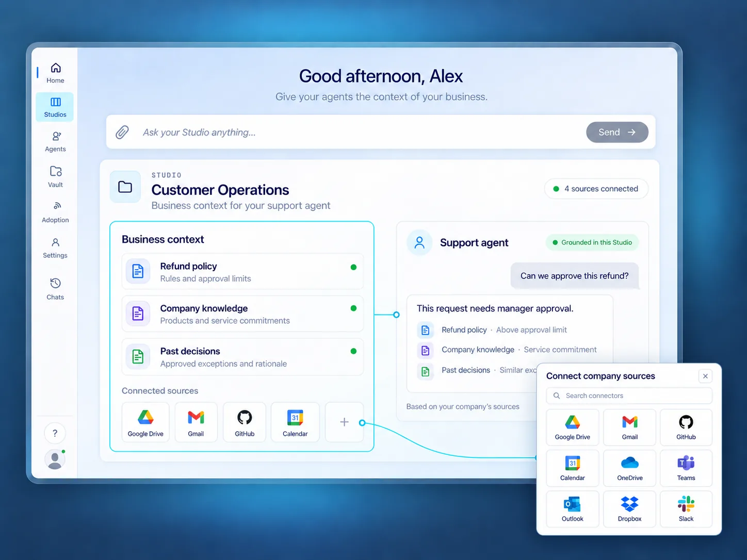Open the Home section in sidebar
The width and height of the screenshot is (747, 560).
pos(55,73)
